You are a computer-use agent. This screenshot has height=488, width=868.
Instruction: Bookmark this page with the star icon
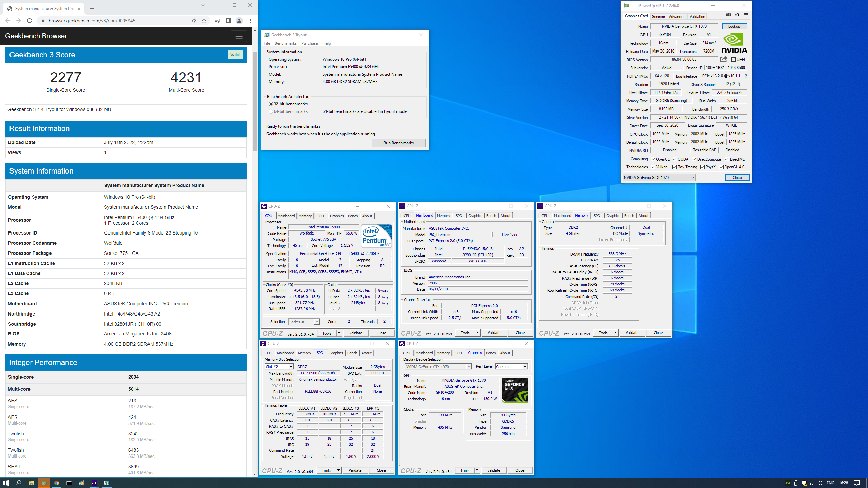coord(204,21)
